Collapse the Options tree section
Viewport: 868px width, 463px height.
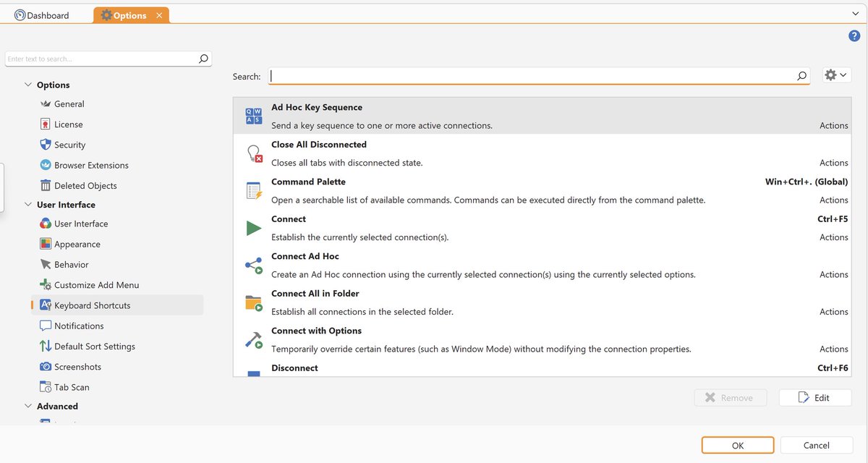[28, 85]
